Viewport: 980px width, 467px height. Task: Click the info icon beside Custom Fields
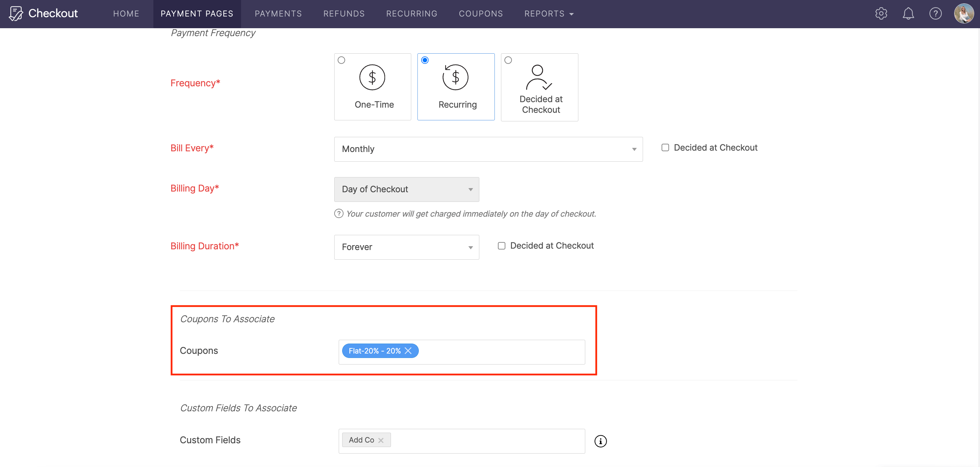(600, 441)
